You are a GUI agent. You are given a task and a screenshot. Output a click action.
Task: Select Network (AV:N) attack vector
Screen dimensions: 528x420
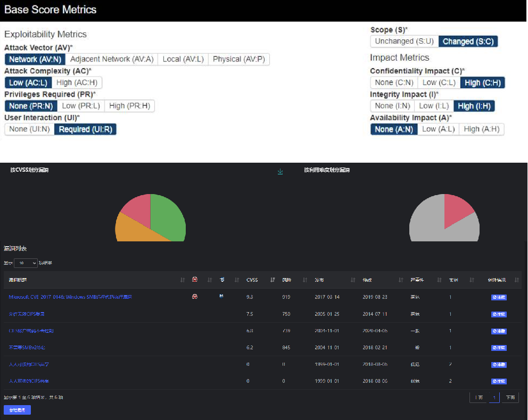pos(35,59)
